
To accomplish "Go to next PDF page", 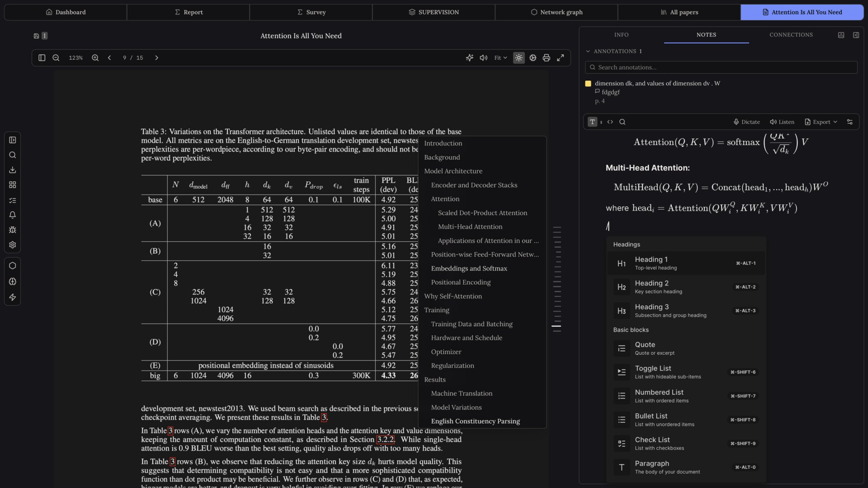I will [157, 58].
